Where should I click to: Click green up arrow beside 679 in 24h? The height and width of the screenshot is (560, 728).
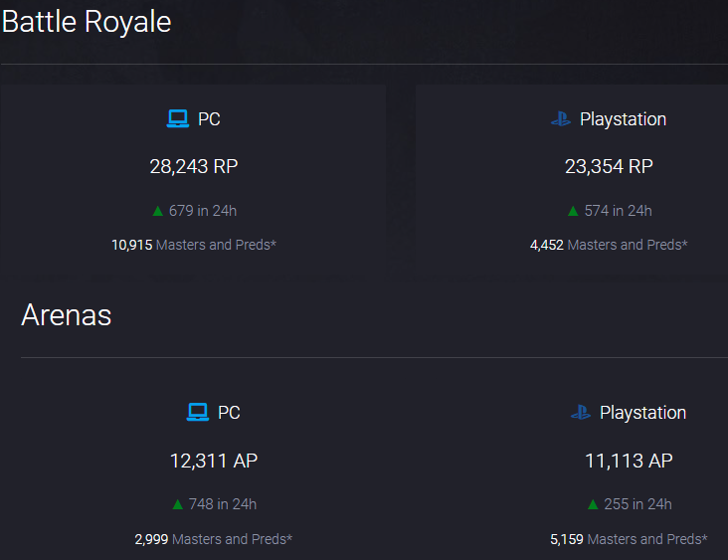point(158,211)
